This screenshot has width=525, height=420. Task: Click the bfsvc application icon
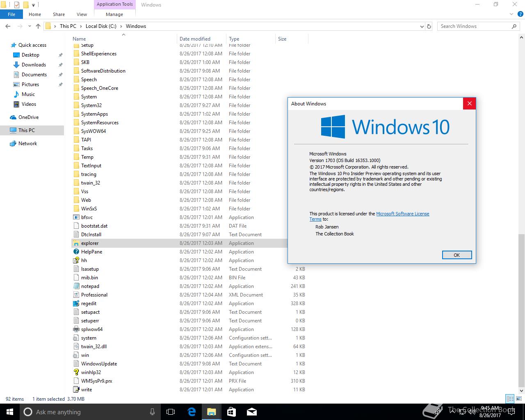(x=76, y=217)
